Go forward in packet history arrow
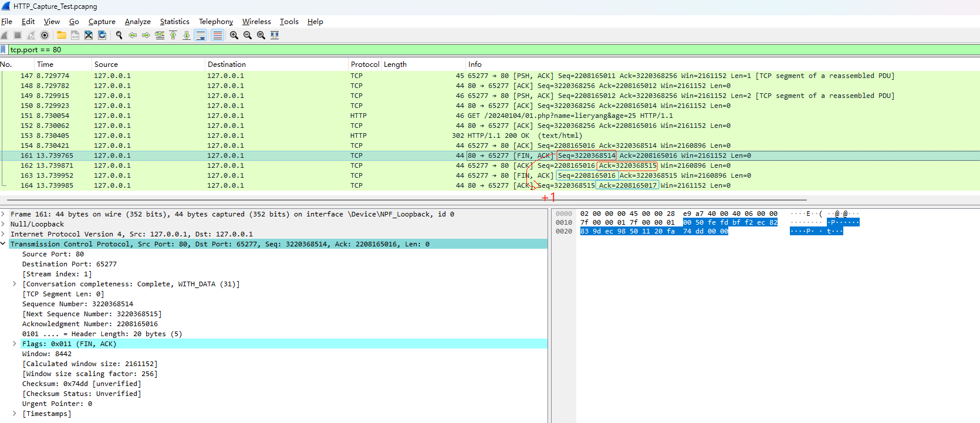Viewport: 980px width, 423px height. [x=146, y=35]
